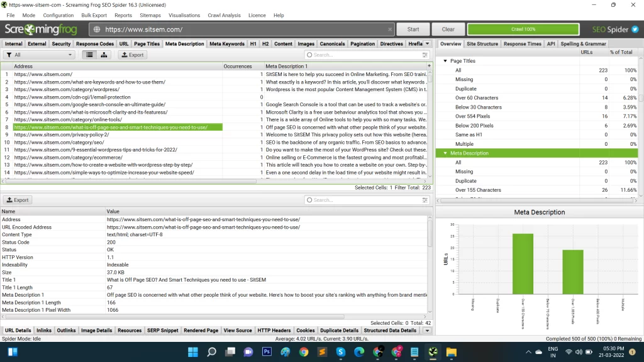The width and height of the screenshot is (644, 362).
Task: Open Wi-Fi network tray icon
Action: pyautogui.click(x=569, y=352)
